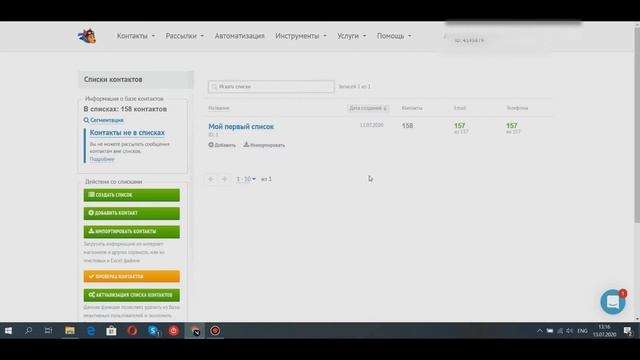Open the taskbar clock and date
Image resolution: width=640 pixels, height=360 pixels.
click(604, 331)
